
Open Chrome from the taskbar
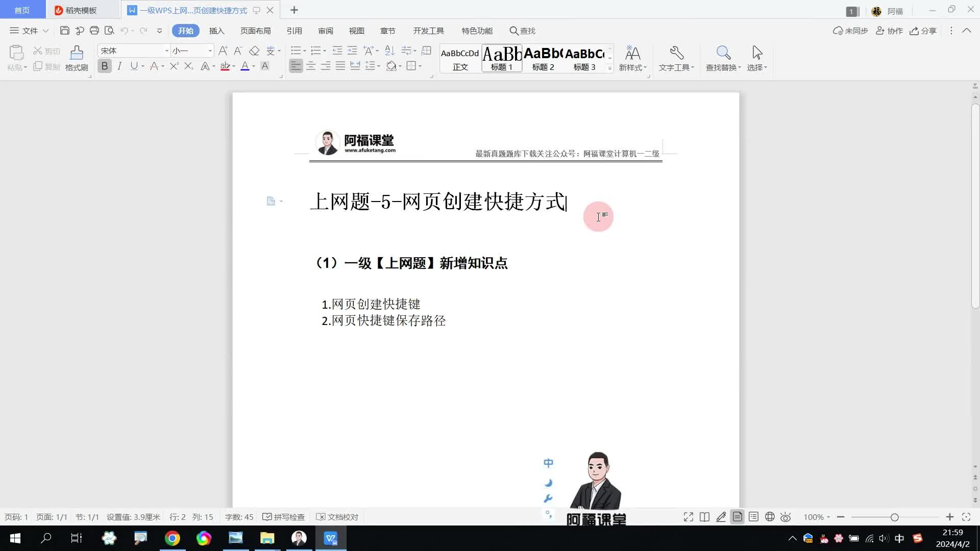click(173, 538)
